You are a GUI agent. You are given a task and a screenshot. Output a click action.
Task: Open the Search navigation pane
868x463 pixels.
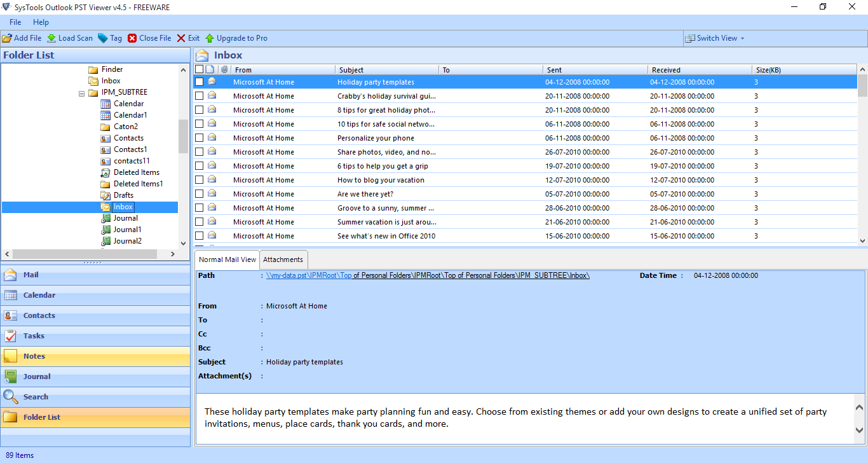[x=95, y=397]
